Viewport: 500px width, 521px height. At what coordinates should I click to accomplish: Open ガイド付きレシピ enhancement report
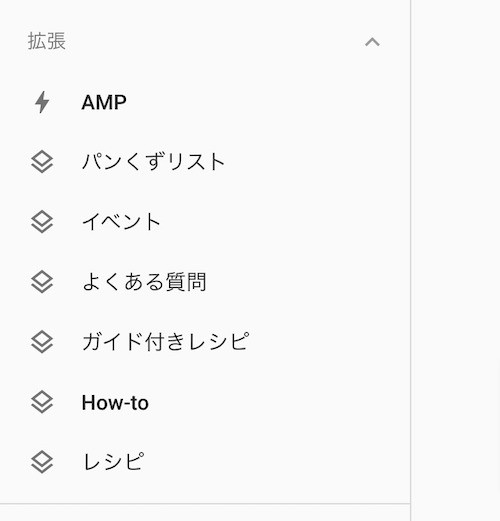pos(205,342)
